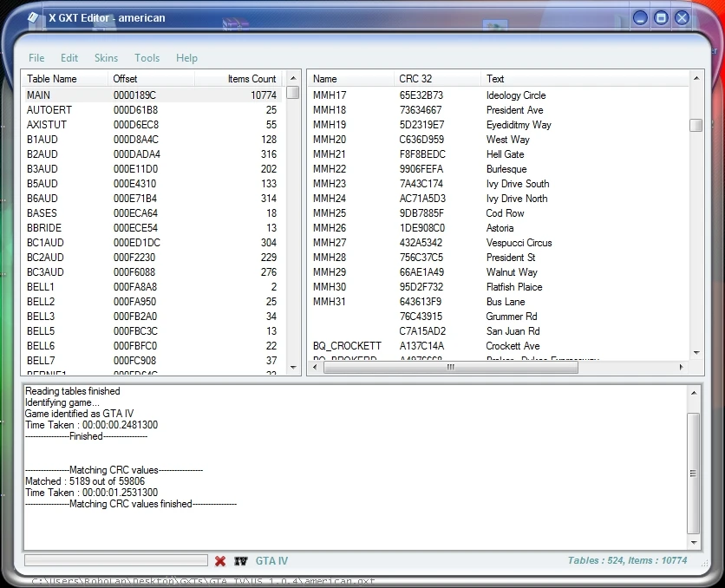The image size is (725, 588).
Task: Click the left arrow of the horizontal scrollbar
Action: (313, 367)
